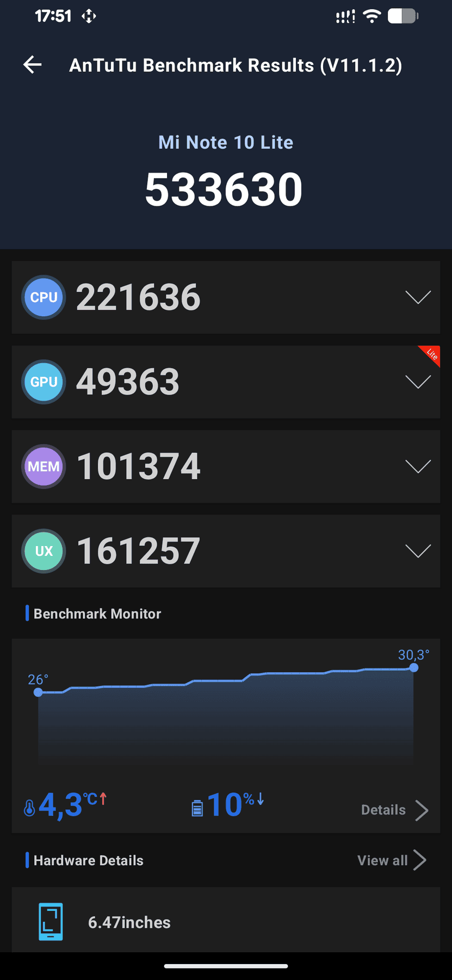Expand the CPU score 221636 chevron

(418, 297)
